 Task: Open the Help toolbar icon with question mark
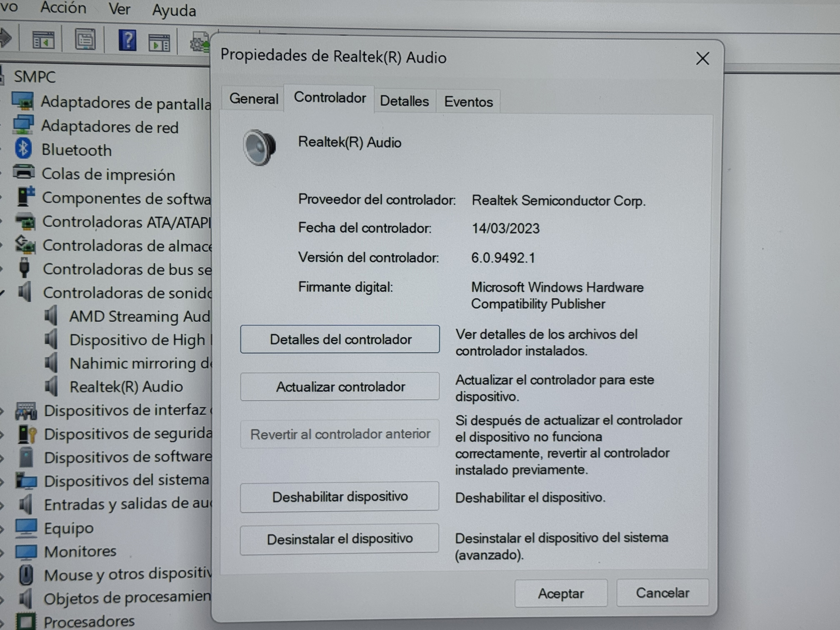coord(127,40)
